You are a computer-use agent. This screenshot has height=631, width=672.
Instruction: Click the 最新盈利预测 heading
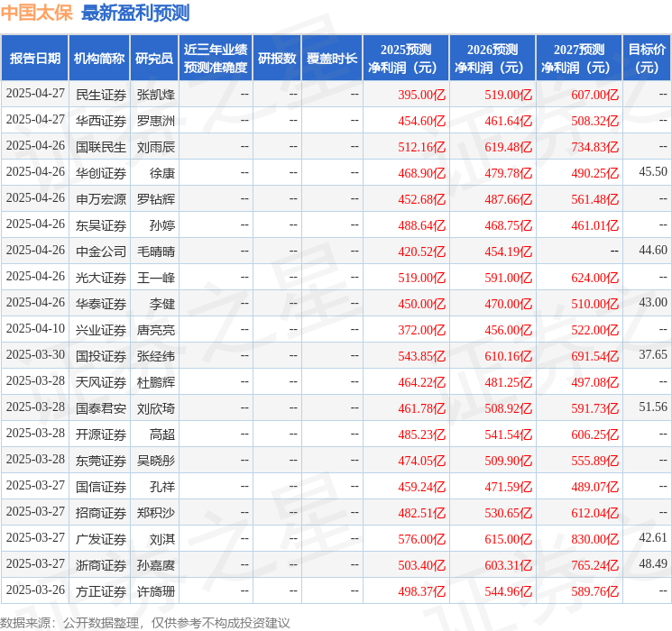(135, 13)
